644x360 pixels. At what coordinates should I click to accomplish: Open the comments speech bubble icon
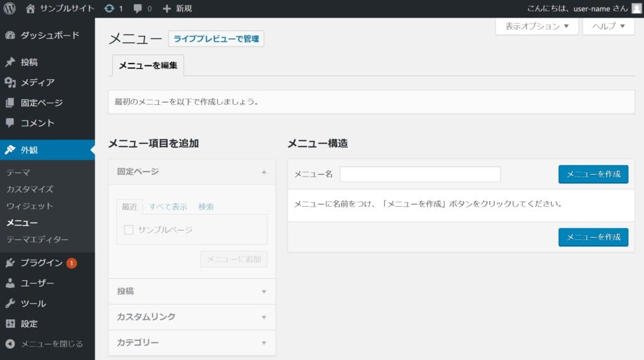[137, 9]
